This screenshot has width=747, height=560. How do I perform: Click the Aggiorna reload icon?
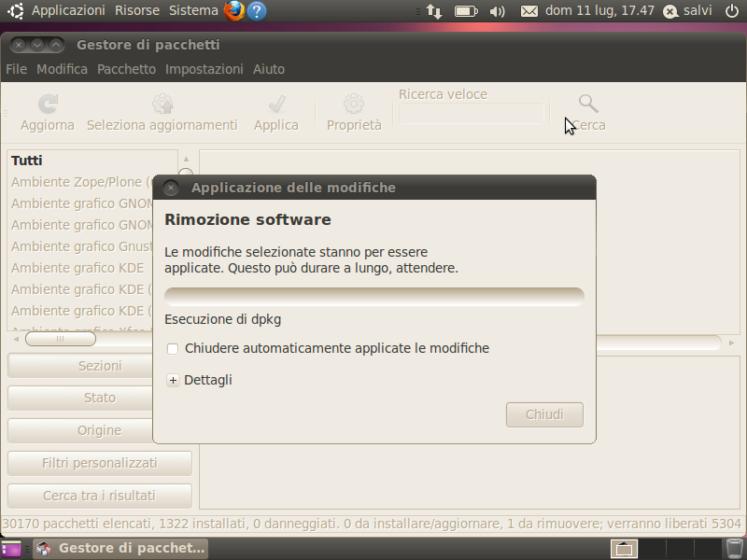coord(48,104)
